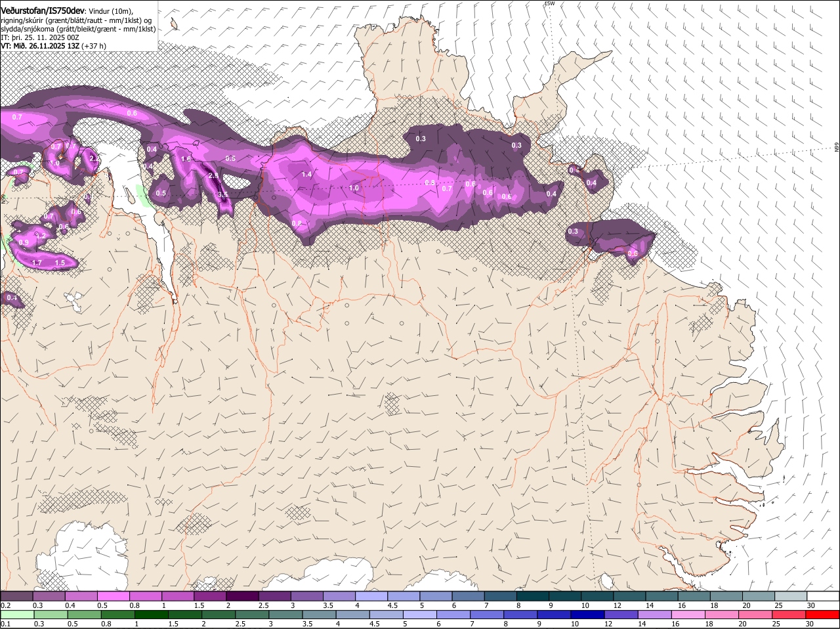840x629 pixels.
Task: Click the 0.2 label in the upper legend
Action: [x=5, y=605]
